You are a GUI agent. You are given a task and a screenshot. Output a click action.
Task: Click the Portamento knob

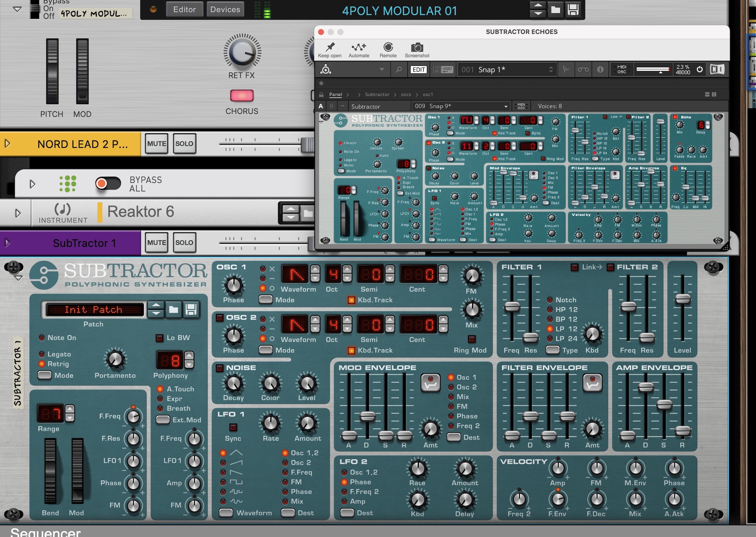[x=115, y=360]
